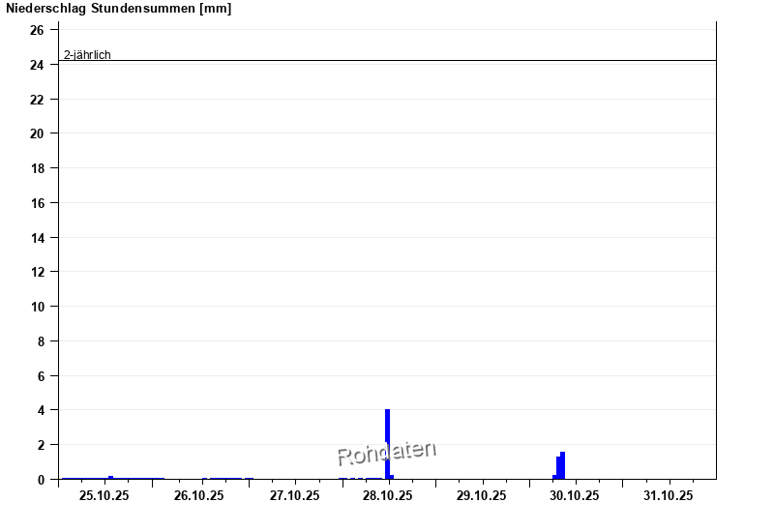
Task: Click the y-axis value 26
Action: pos(37,31)
